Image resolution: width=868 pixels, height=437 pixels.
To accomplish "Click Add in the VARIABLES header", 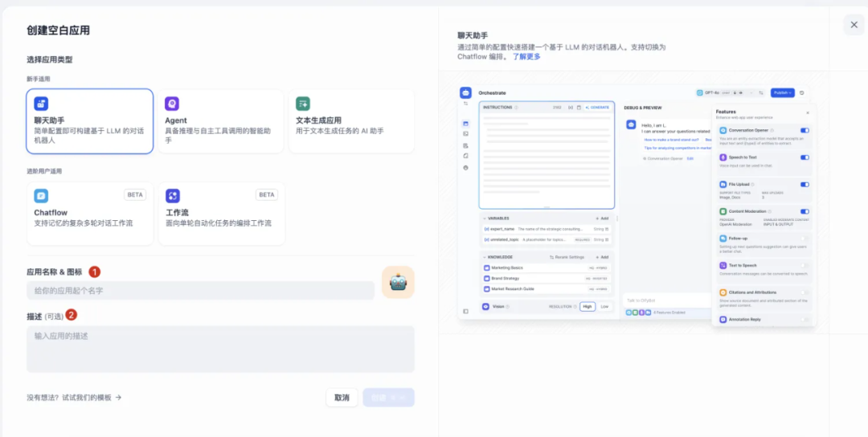I will pos(602,218).
